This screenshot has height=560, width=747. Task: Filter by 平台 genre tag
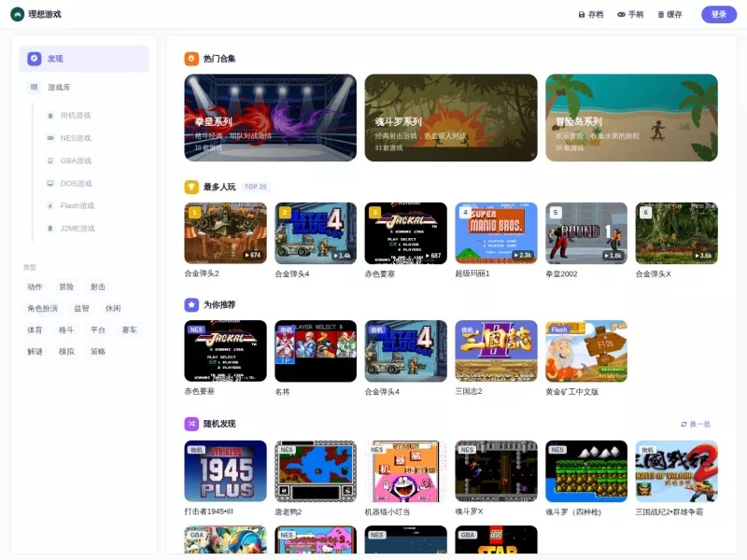click(98, 330)
